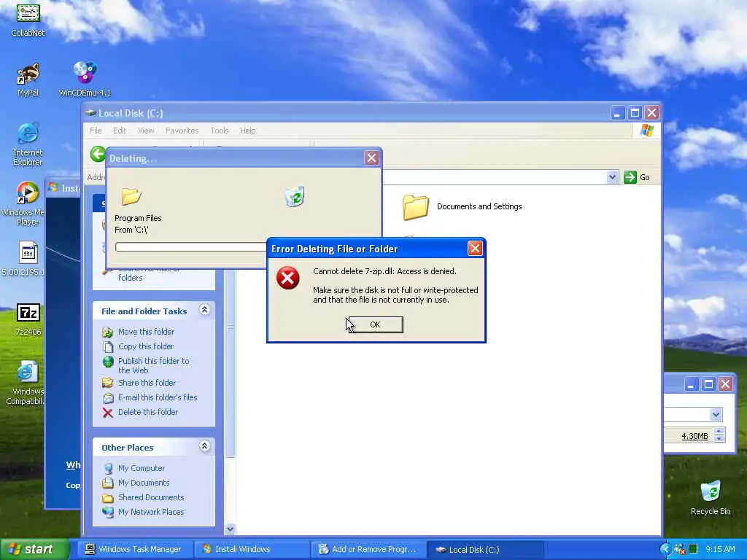The image size is (747, 560).
Task: Maximize the Local Disk (C:) window
Action: pos(635,113)
